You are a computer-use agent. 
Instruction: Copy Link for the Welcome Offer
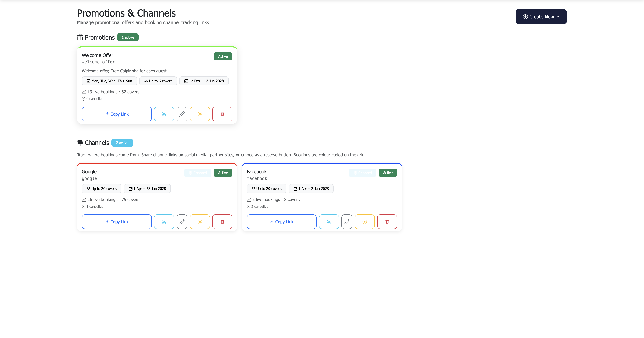tap(117, 114)
